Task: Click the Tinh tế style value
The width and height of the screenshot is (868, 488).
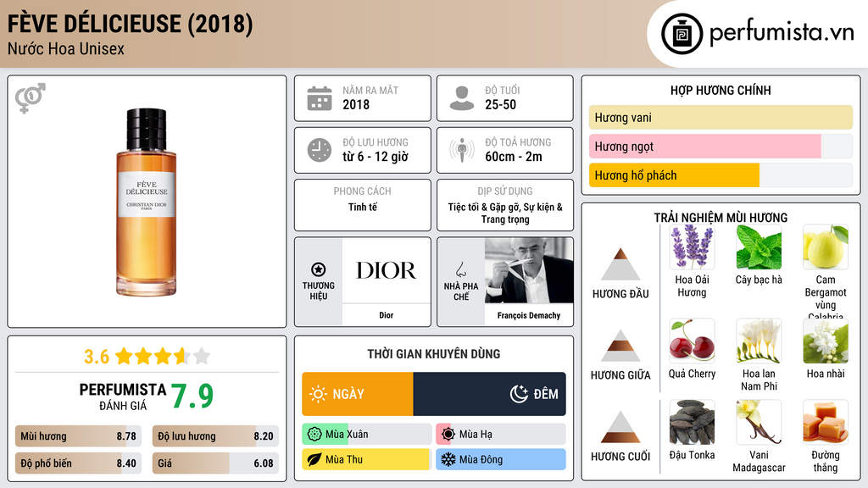Action: click(363, 207)
